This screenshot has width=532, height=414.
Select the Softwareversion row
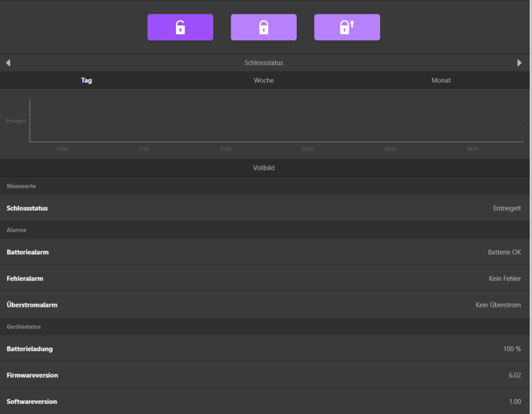tap(265, 402)
